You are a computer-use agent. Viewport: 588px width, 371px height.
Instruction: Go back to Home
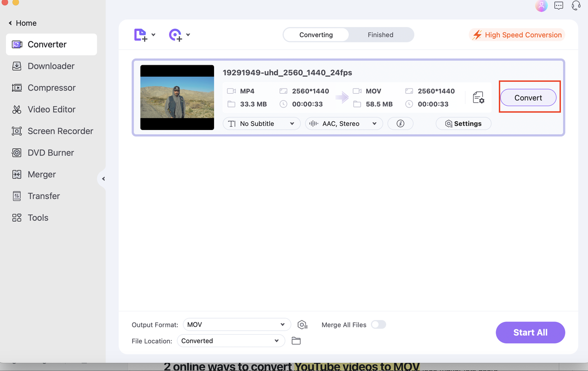pyautogui.click(x=22, y=23)
